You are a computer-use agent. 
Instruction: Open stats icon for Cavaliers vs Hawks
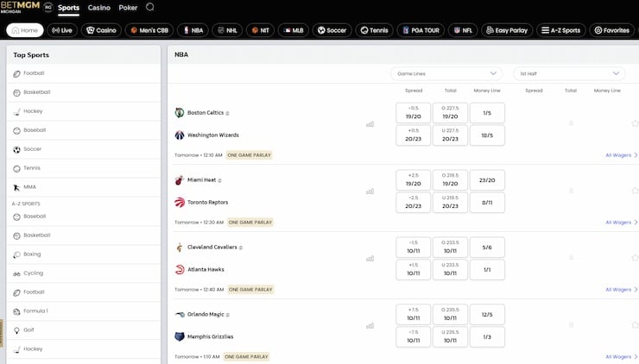tap(370, 259)
